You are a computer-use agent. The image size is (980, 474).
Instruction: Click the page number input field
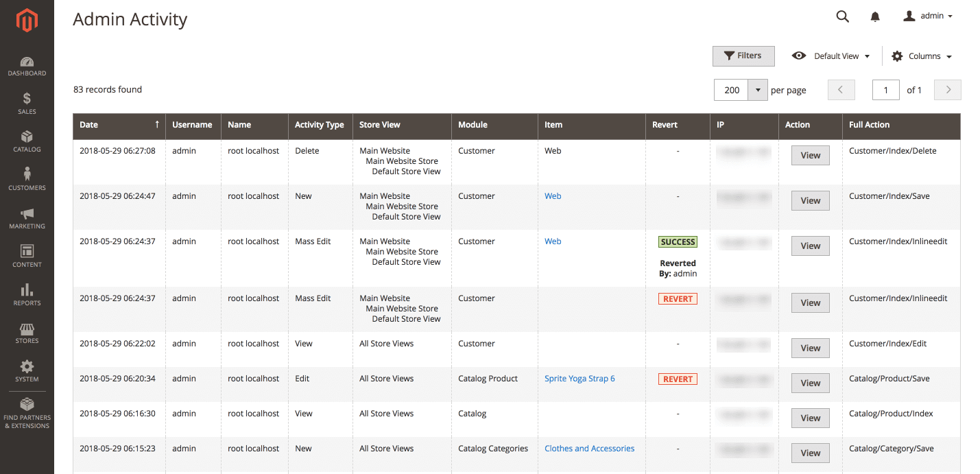tap(885, 90)
